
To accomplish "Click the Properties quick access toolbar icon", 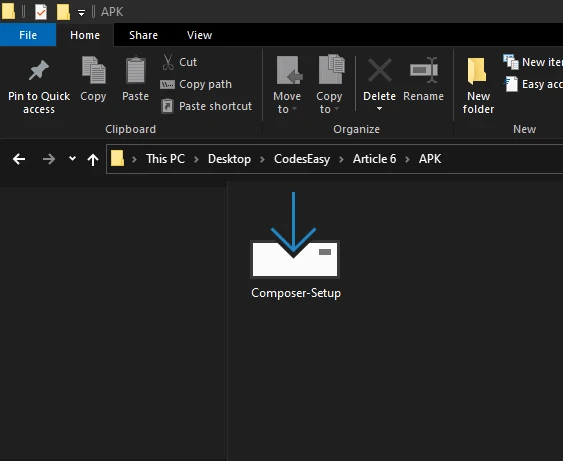I will 41,11.
